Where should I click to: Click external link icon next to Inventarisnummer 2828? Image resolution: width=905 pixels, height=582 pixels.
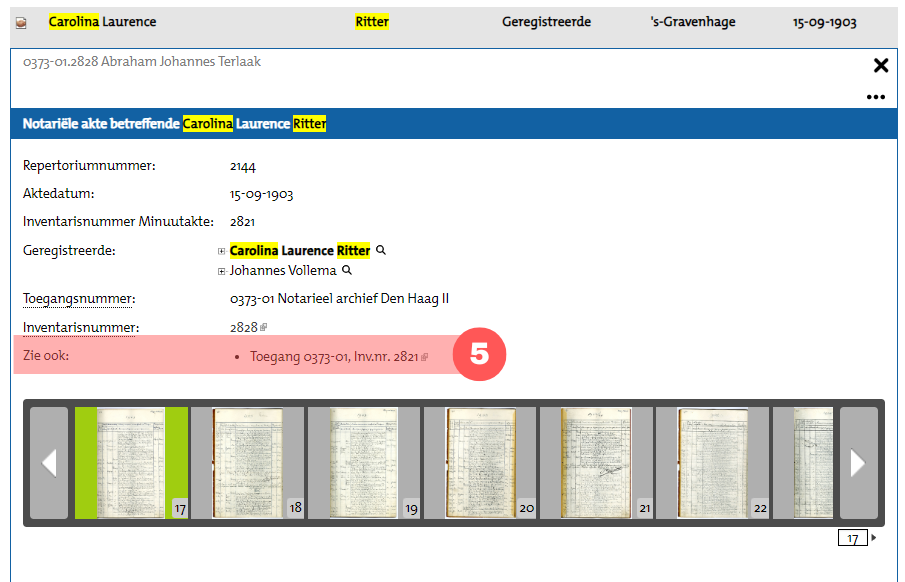[x=264, y=327]
